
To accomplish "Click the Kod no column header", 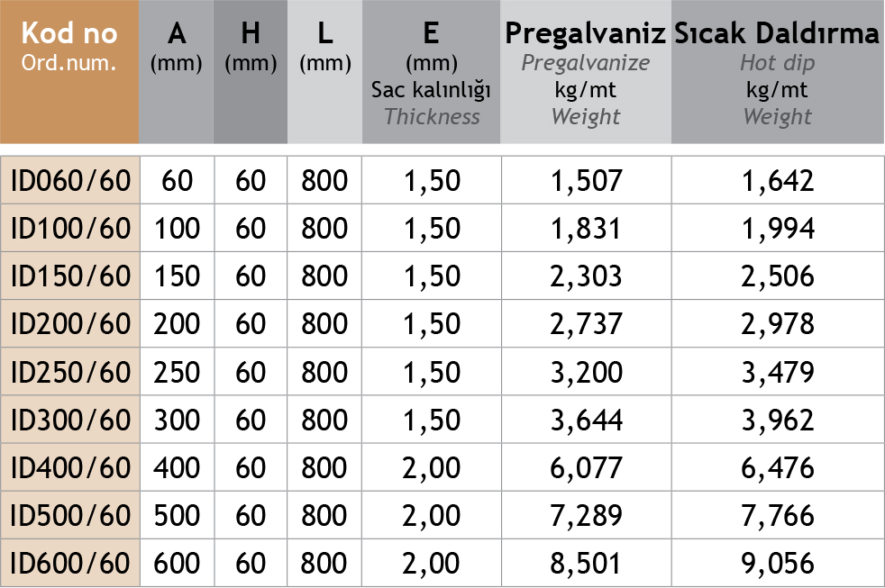I will click(x=69, y=47).
